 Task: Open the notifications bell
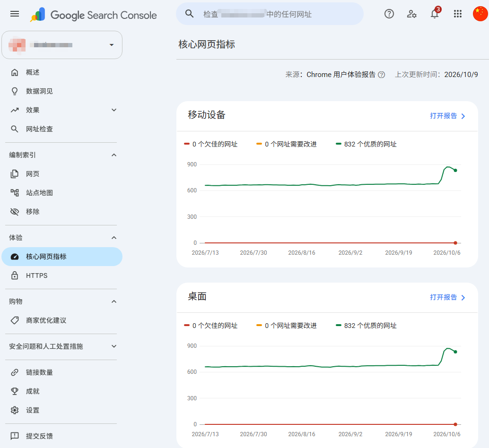point(435,14)
